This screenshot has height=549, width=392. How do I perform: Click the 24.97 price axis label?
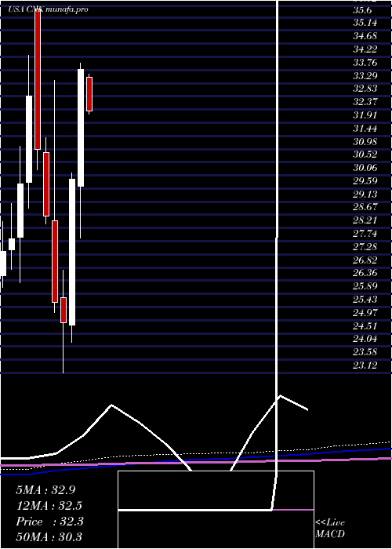pyautogui.click(x=365, y=313)
